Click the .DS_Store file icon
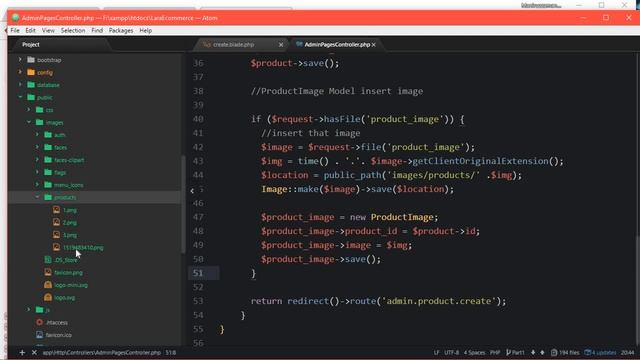640x360 pixels. pyautogui.click(x=48, y=260)
